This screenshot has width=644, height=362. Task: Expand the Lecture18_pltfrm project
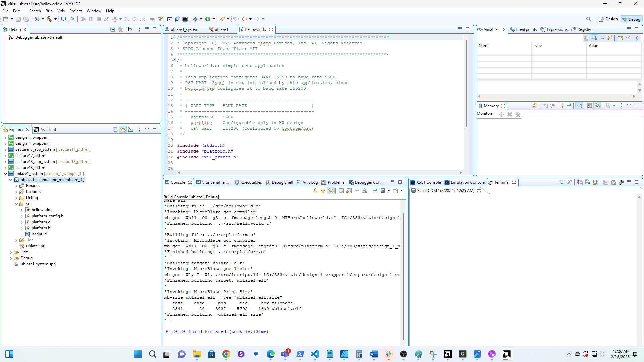pos(5,168)
